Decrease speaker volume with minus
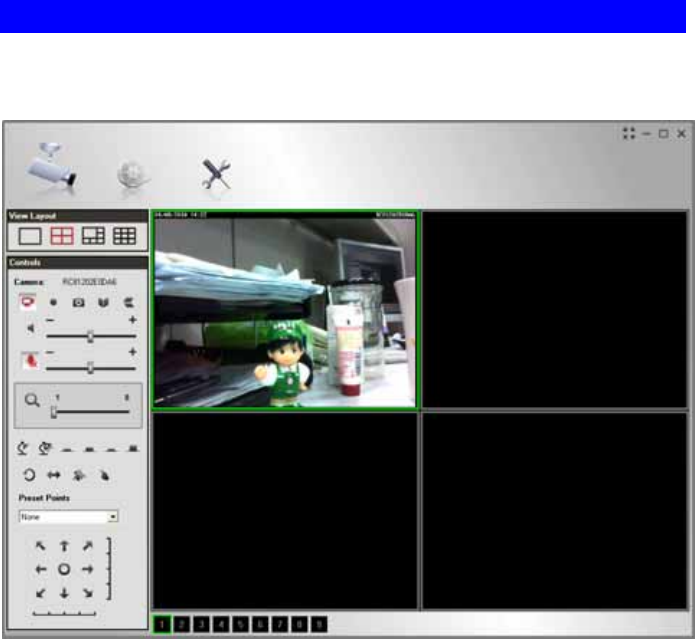The width and height of the screenshot is (695, 639). tap(50, 320)
